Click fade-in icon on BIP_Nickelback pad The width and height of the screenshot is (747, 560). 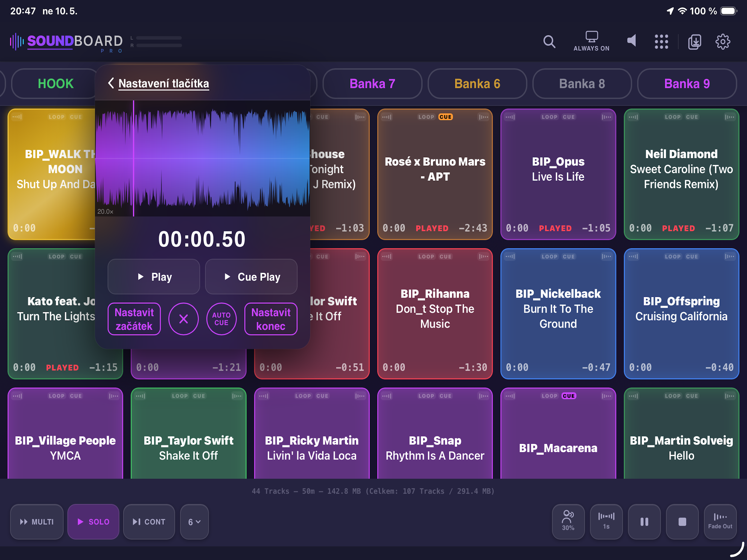510,256
